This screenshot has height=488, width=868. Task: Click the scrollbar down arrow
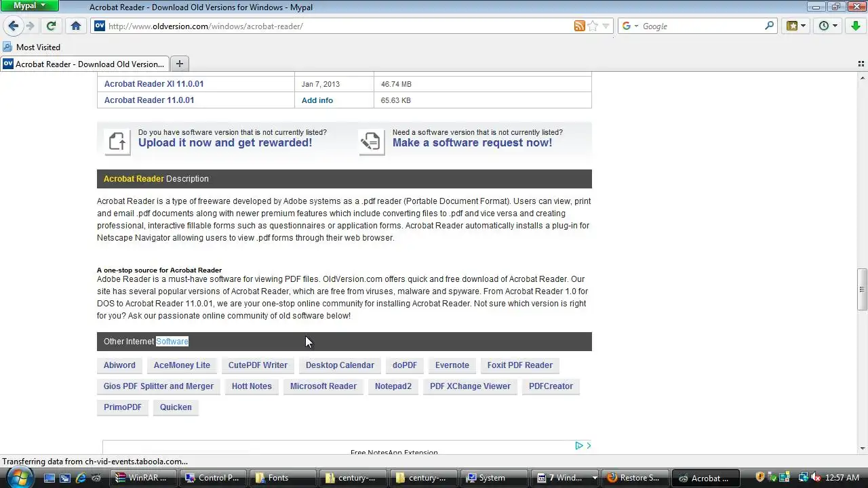click(x=862, y=449)
